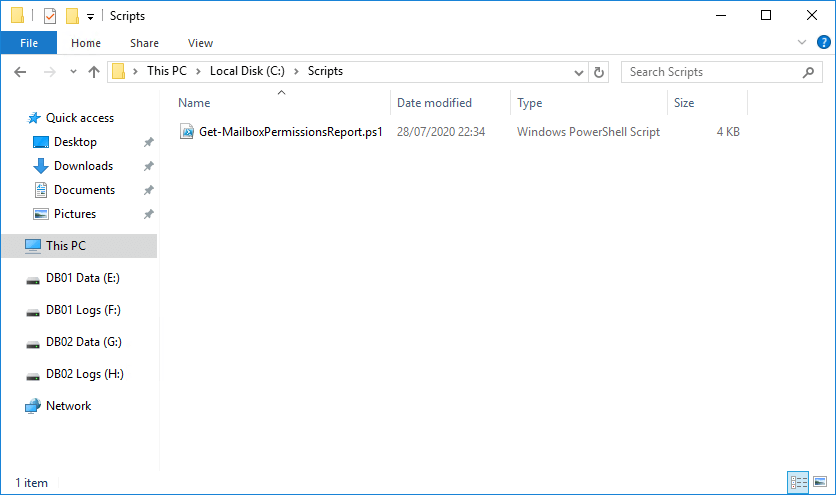Screen dimensions: 836x495
Task: Open Network in the navigation pane
Action: pyautogui.click(x=68, y=406)
